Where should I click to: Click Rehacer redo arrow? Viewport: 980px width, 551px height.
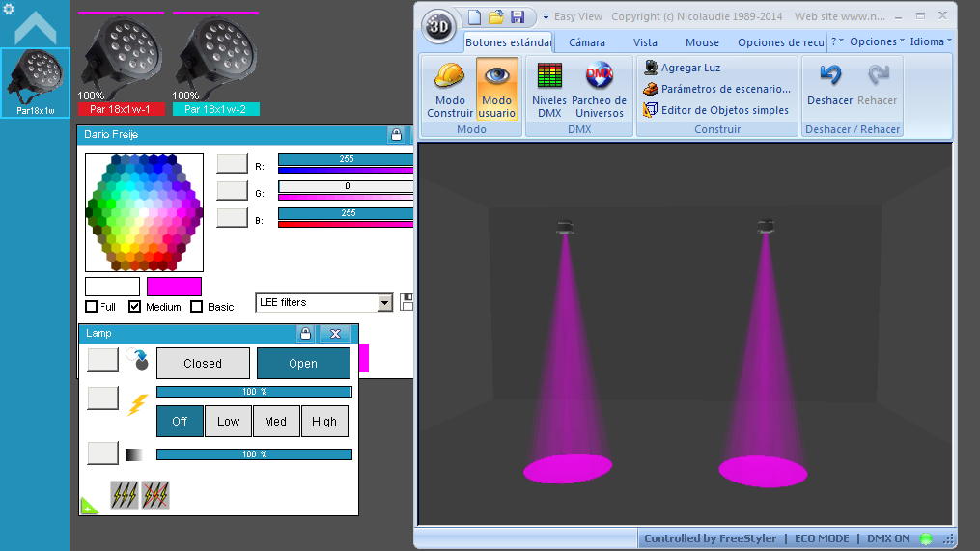coord(878,84)
